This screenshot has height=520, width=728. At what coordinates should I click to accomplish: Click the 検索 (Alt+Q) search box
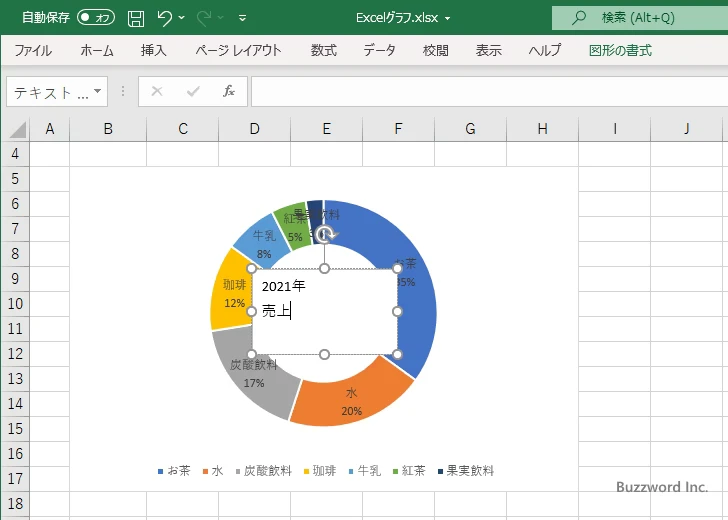point(640,18)
